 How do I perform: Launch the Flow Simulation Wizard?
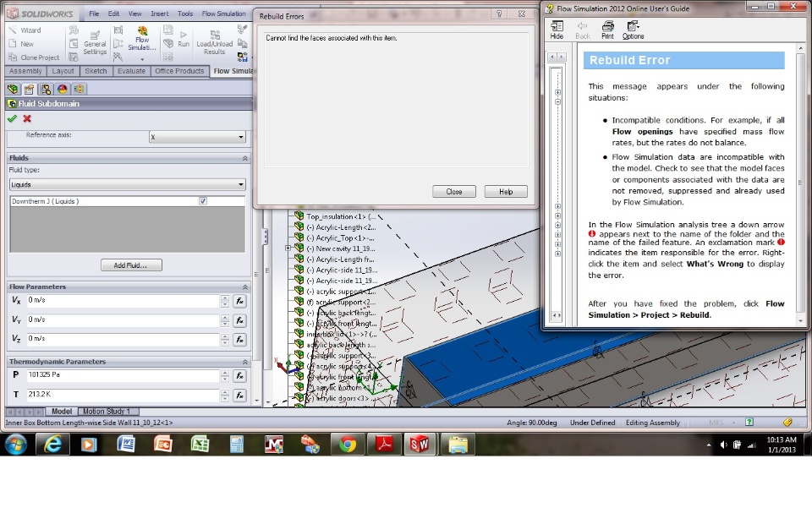(x=25, y=30)
